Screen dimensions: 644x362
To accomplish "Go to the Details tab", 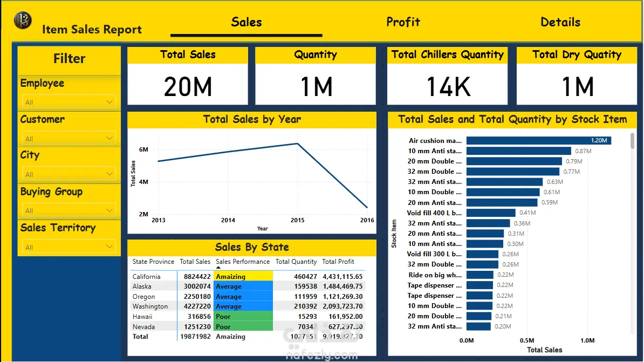I will [560, 22].
